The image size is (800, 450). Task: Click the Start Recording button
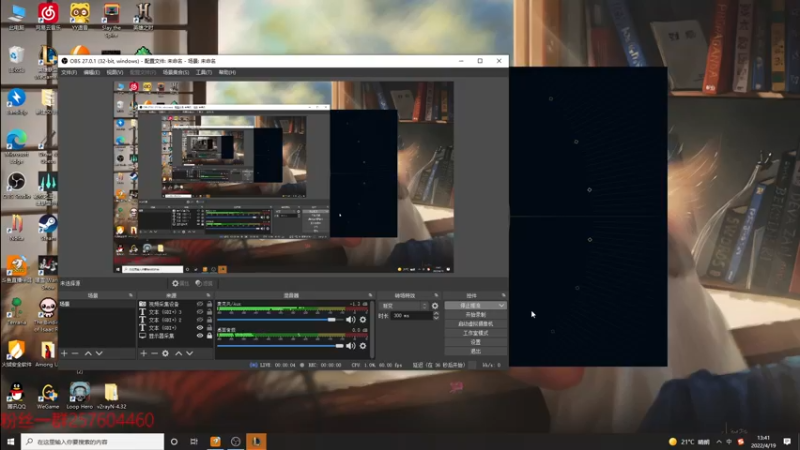tap(476, 315)
